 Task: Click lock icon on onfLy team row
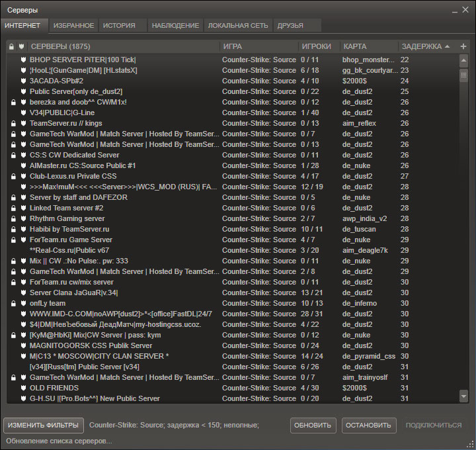point(13,303)
